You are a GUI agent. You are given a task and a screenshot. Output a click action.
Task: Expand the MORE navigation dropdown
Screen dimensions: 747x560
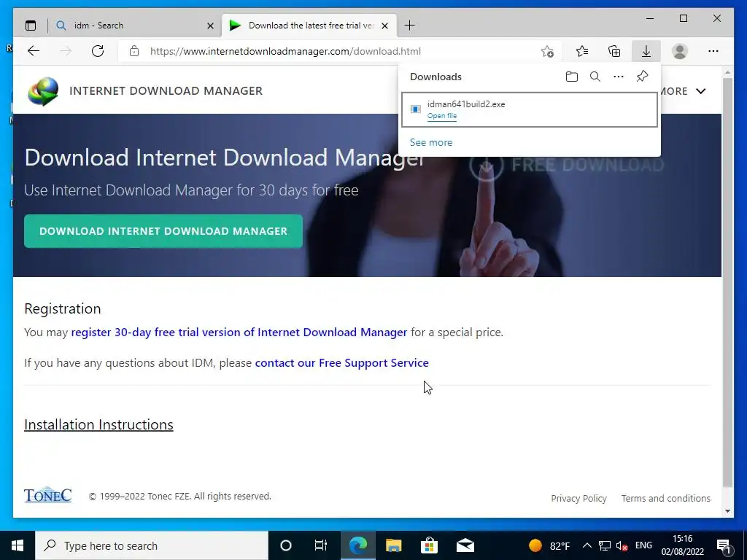683,91
